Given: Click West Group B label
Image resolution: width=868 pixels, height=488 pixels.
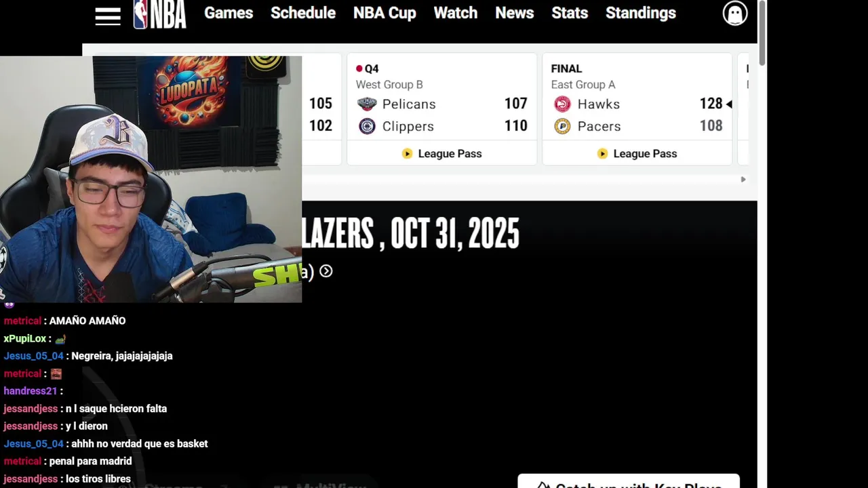Looking at the screenshot, I should click(389, 85).
